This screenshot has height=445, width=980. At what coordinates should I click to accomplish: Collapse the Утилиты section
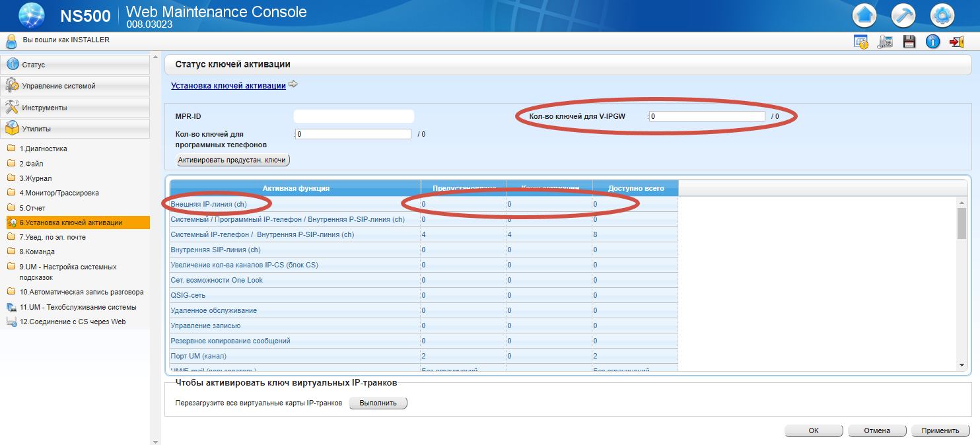click(x=75, y=128)
